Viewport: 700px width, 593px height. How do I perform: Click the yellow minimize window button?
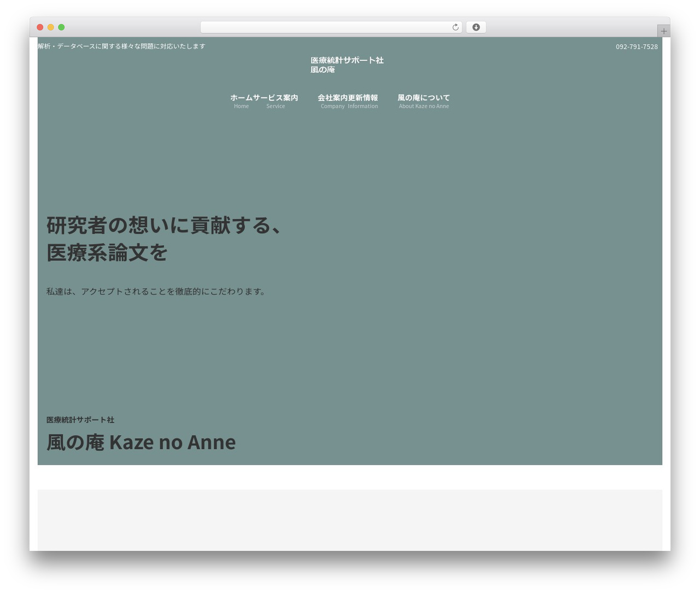pos(51,27)
